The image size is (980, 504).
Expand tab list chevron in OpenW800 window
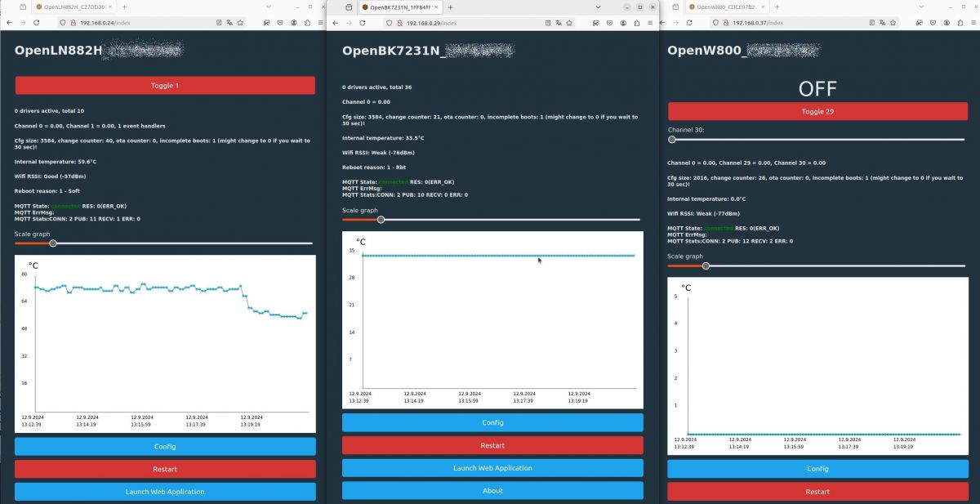click(922, 7)
